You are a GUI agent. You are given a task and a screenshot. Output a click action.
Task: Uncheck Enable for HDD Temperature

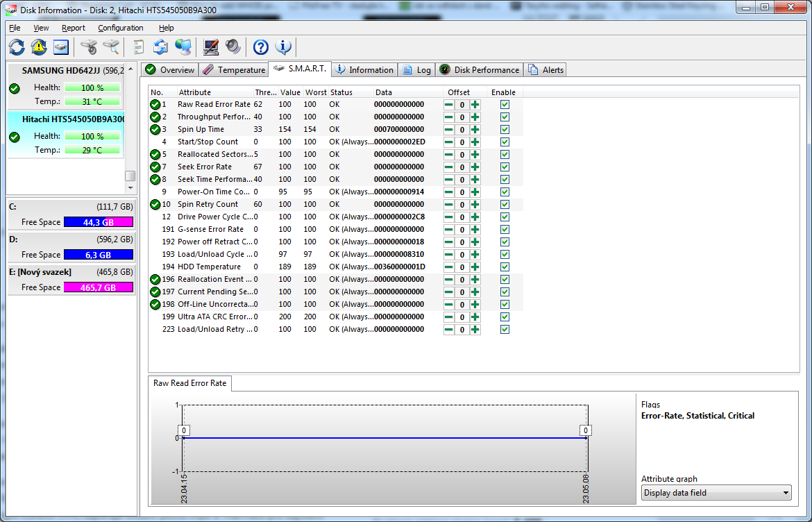point(505,267)
